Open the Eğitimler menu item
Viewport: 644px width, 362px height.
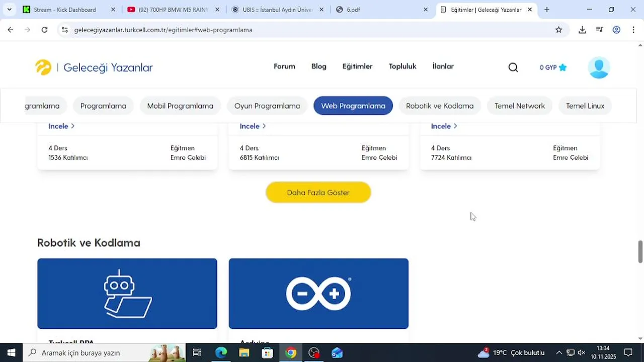(x=357, y=66)
